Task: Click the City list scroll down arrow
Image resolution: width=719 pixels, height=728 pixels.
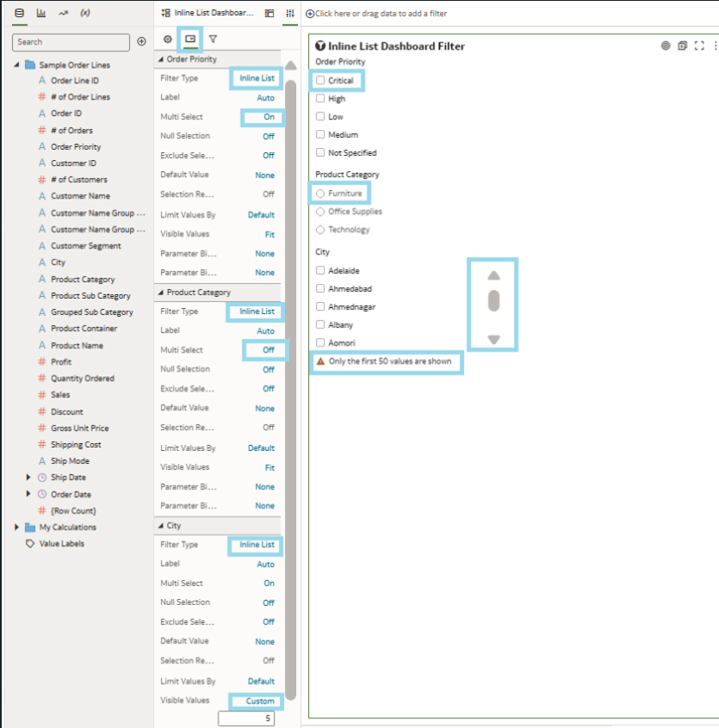Action: coord(493,339)
